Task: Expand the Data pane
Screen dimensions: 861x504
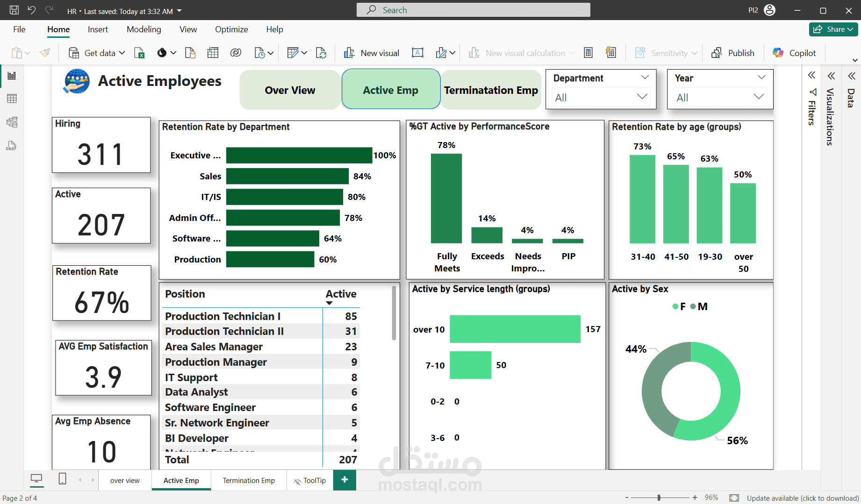Action: (x=851, y=76)
